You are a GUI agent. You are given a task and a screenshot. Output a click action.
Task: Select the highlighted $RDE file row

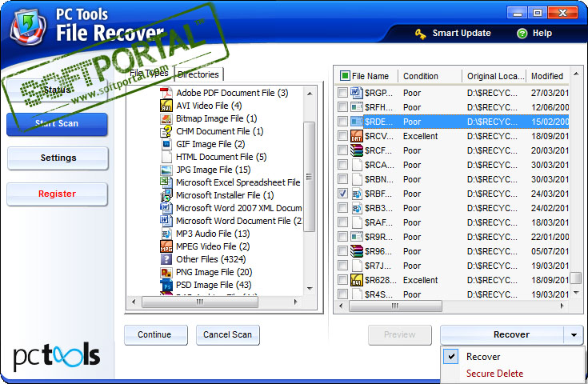coord(453,122)
